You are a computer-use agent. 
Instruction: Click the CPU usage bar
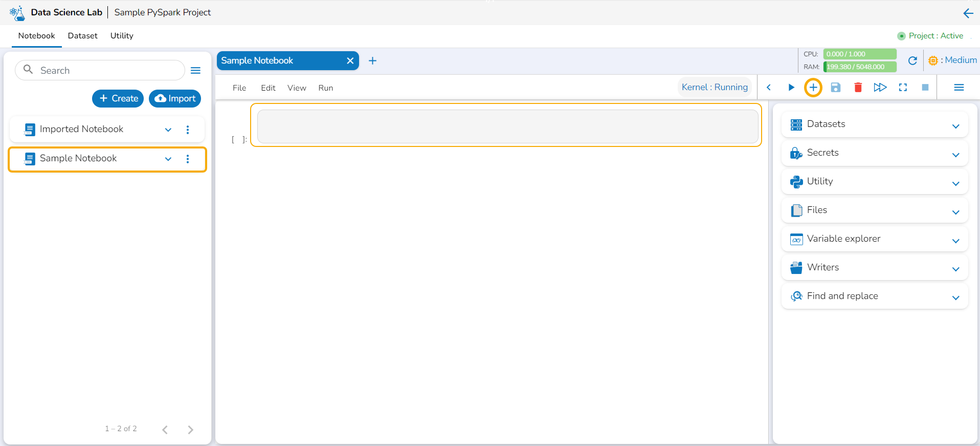click(860, 54)
